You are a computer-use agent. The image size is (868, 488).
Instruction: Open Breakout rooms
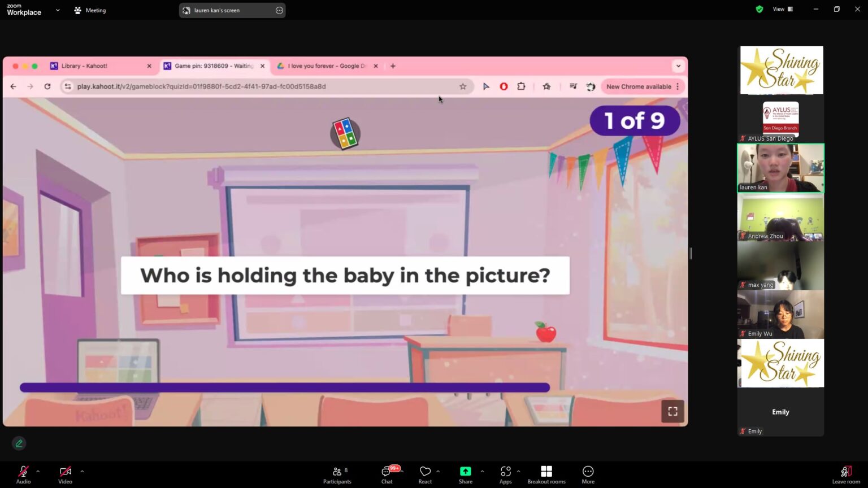click(x=546, y=474)
